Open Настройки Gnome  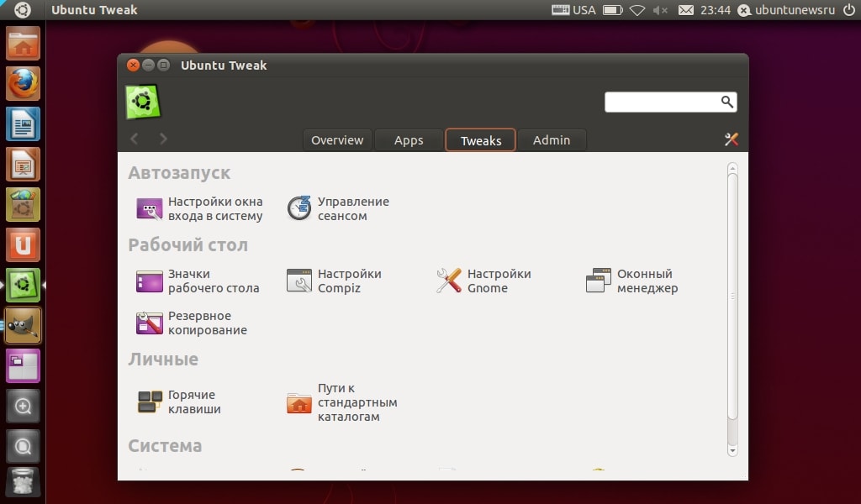click(x=483, y=281)
